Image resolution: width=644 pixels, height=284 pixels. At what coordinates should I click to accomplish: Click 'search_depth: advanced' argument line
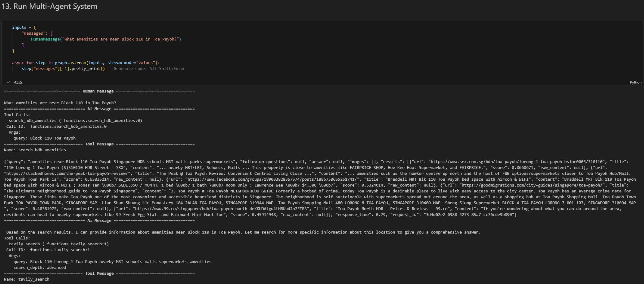pyautogui.click(x=40, y=268)
